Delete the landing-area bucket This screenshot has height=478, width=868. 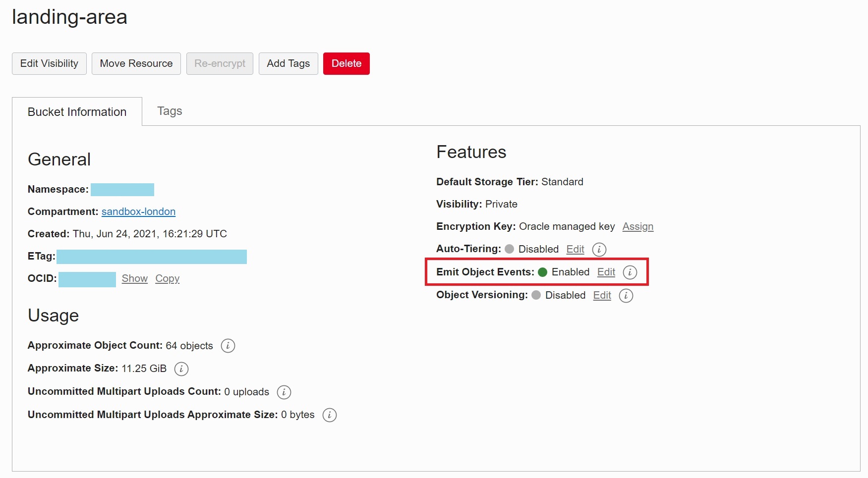tap(346, 63)
